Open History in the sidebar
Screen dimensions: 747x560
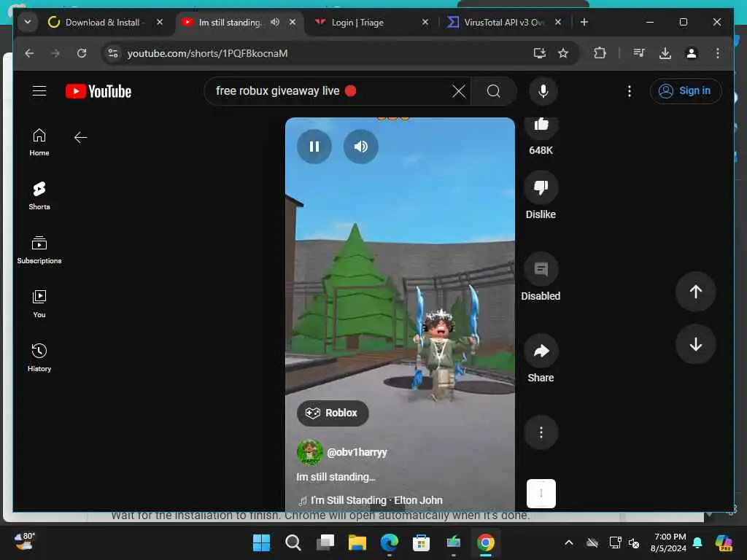[x=39, y=357]
